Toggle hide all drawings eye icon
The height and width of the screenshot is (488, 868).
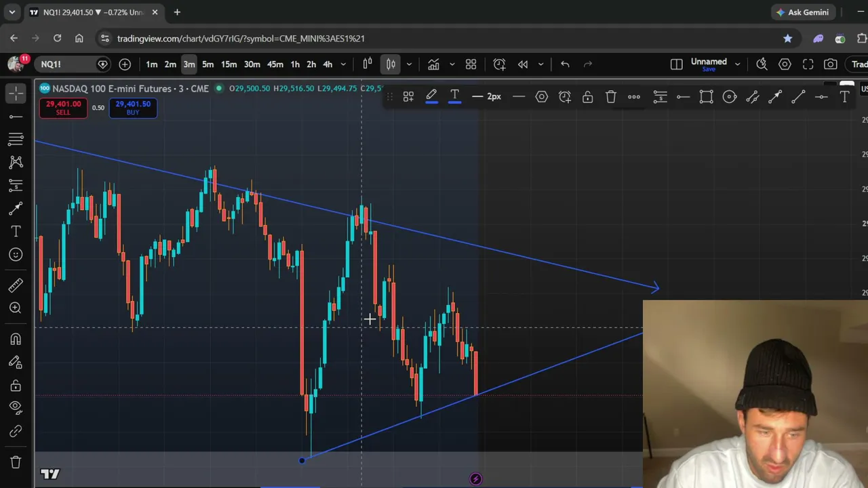pyautogui.click(x=16, y=407)
